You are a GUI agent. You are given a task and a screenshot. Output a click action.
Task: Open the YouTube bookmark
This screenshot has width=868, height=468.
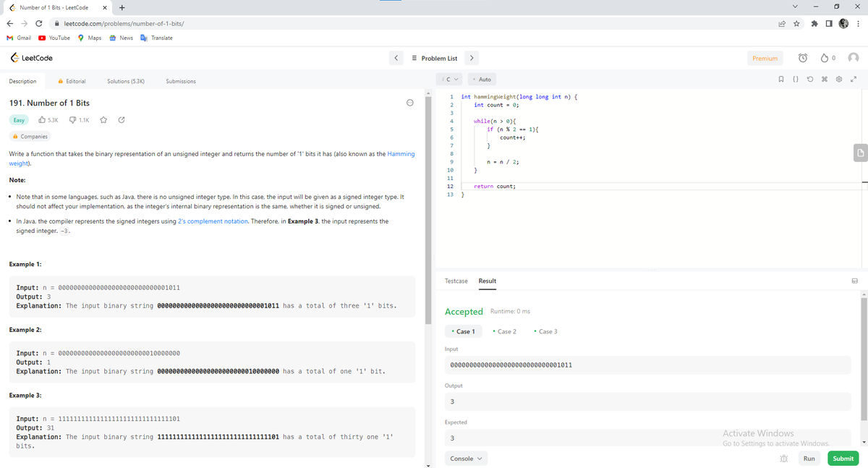55,38
